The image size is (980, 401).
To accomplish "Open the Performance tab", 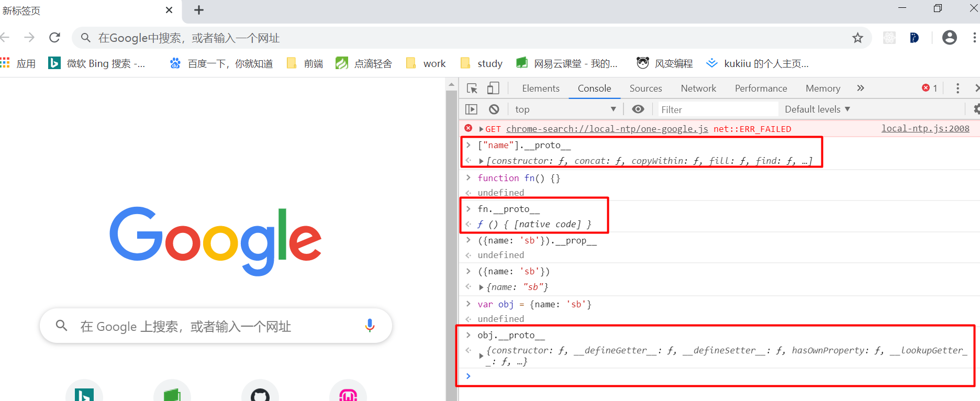I will 761,88.
